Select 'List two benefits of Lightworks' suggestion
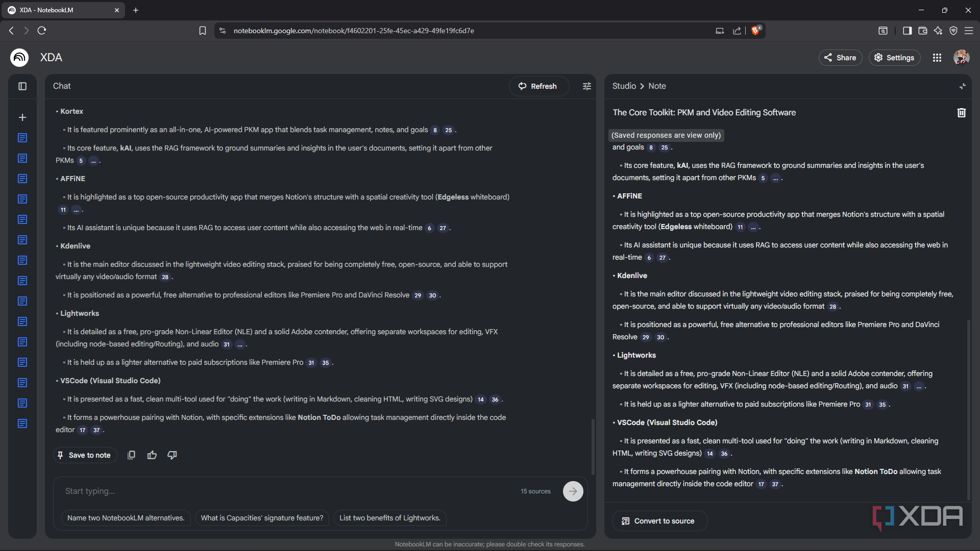 click(389, 518)
